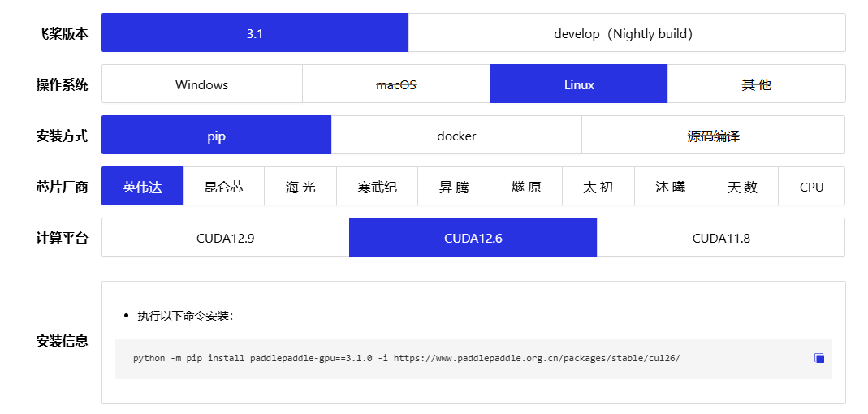Select PaddlePaddle version 3.1
The height and width of the screenshot is (414, 868).
pyautogui.click(x=255, y=32)
